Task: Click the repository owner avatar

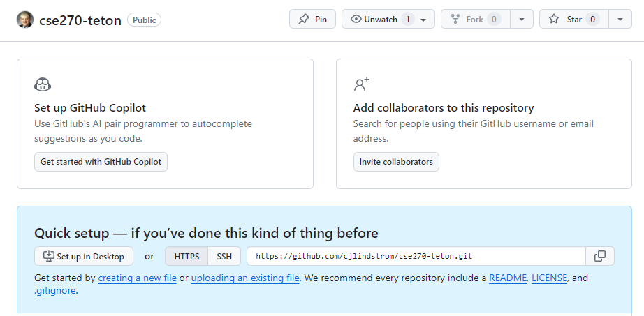Action: 24,20
